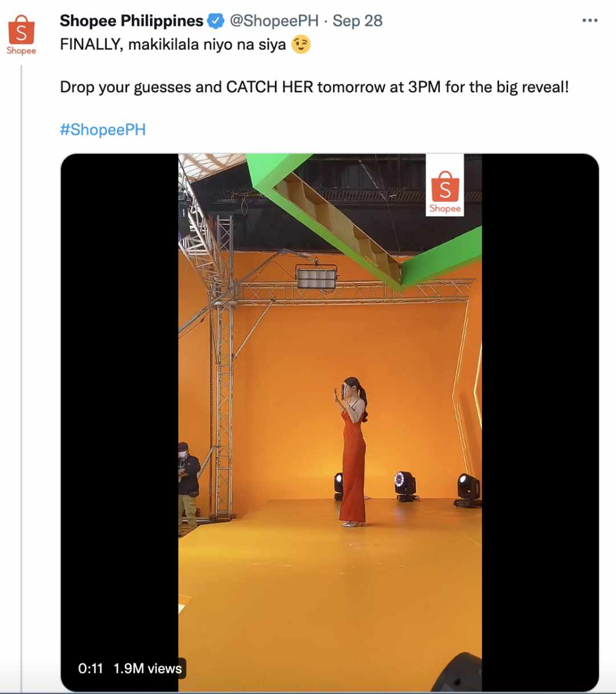Click the green staircase in the video
Viewport: 616px width, 694px height.
pyautogui.click(x=365, y=222)
